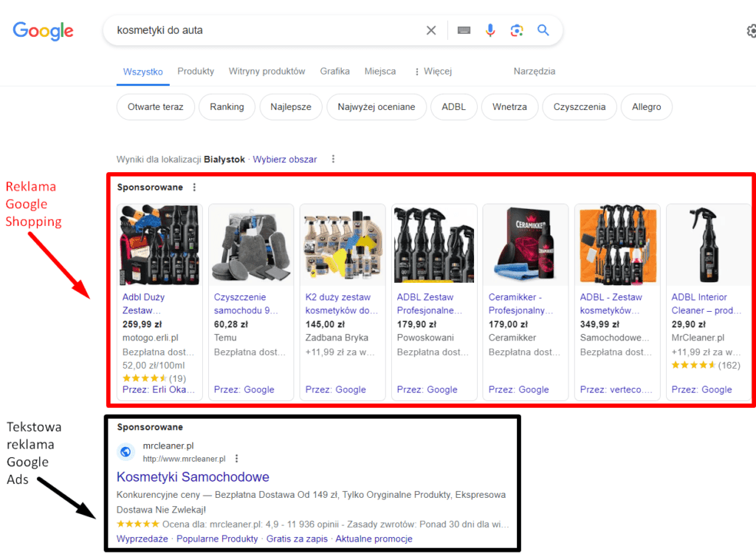Apply the Ranking filter chip
756x557 pixels.
227,107
